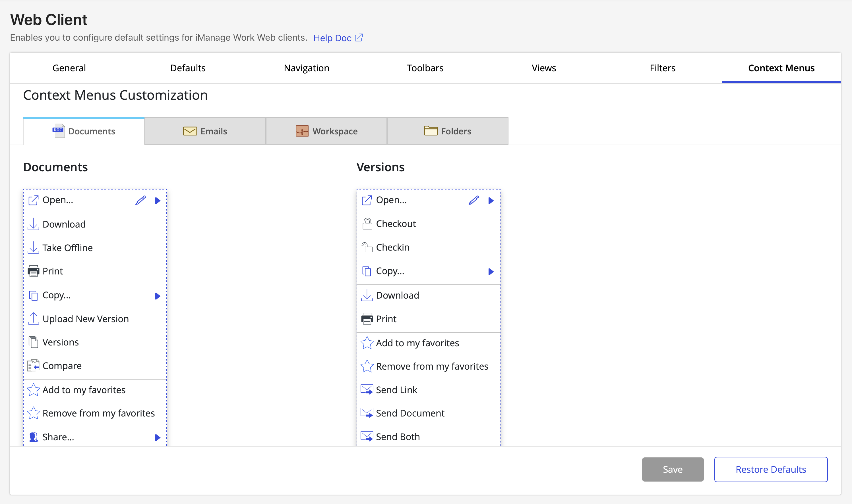The image size is (852, 504).
Task: Switch to the General tab
Action: tap(69, 68)
